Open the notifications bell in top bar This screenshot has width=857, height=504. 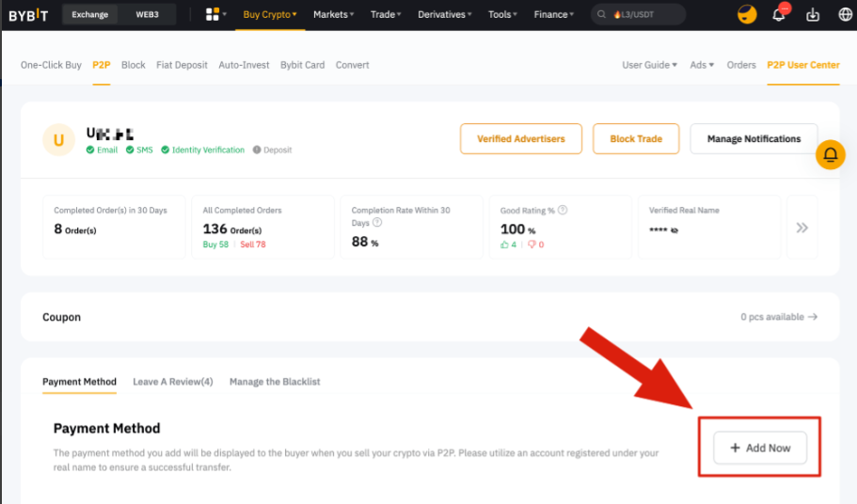point(779,14)
